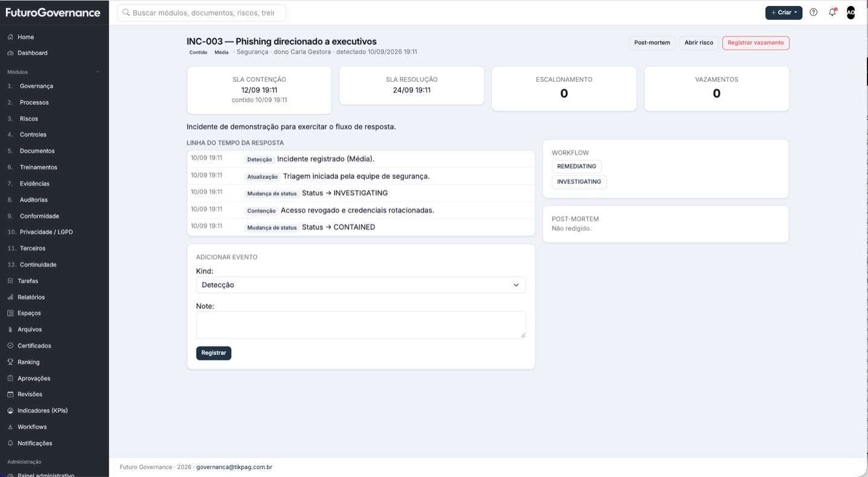This screenshot has height=477, width=868.
Task: Collapse the Módulos section chevron
Action: tap(98, 72)
